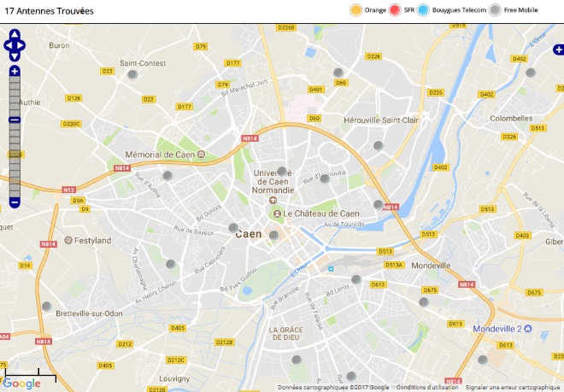Click the antenna marker near Bretteville-sur-Odon
This screenshot has width=564, height=392.
point(46,307)
